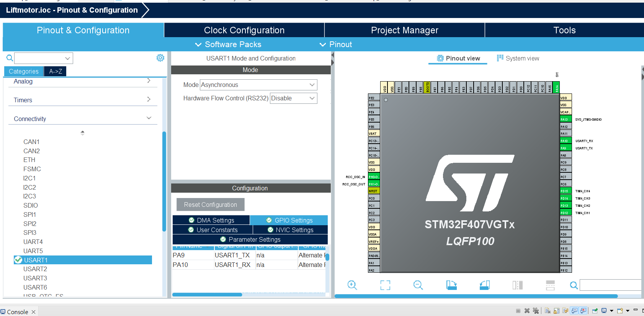644x316 pixels.
Task: Click the Display Selected Console monitor icon
Action: pyautogui.click(x=604, y=311)
